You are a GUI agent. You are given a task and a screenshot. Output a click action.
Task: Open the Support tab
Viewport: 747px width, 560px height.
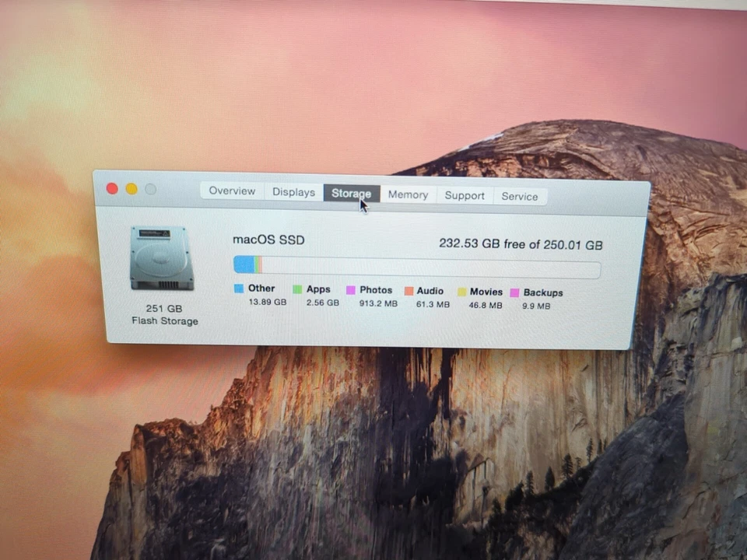(x=465, y=195)
